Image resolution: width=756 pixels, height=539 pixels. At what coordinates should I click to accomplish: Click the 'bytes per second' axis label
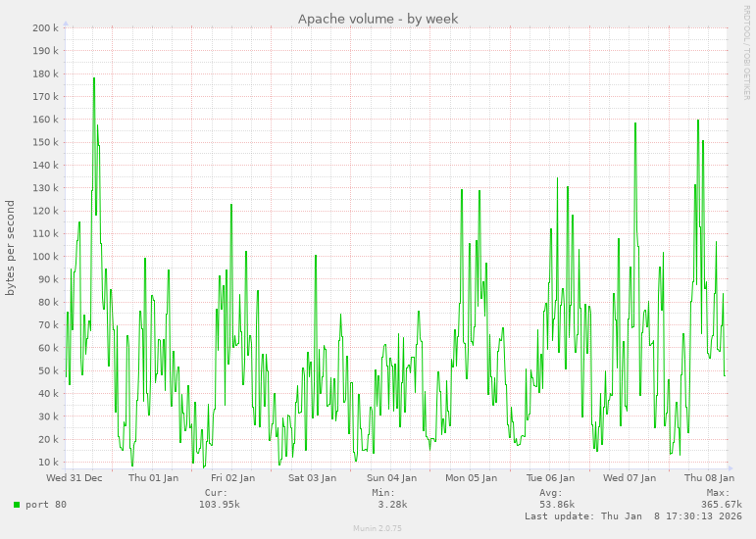[10, 248]
